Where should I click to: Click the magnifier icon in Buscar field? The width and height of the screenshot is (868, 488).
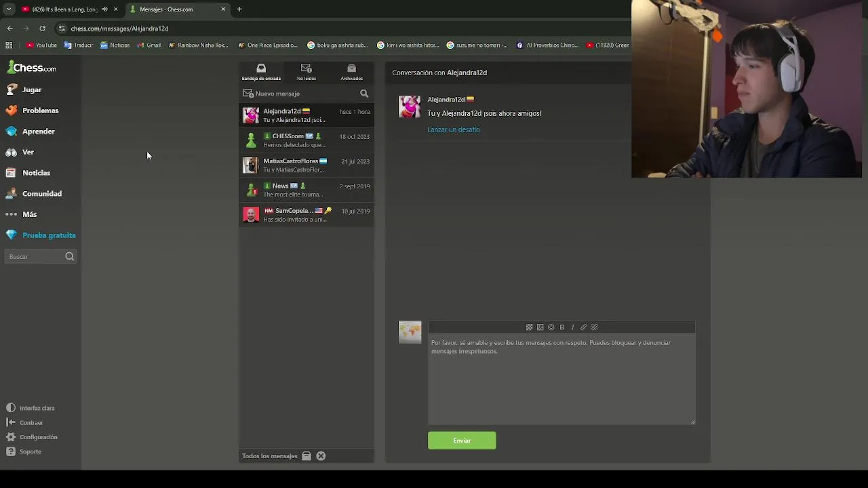pos(69,256)
